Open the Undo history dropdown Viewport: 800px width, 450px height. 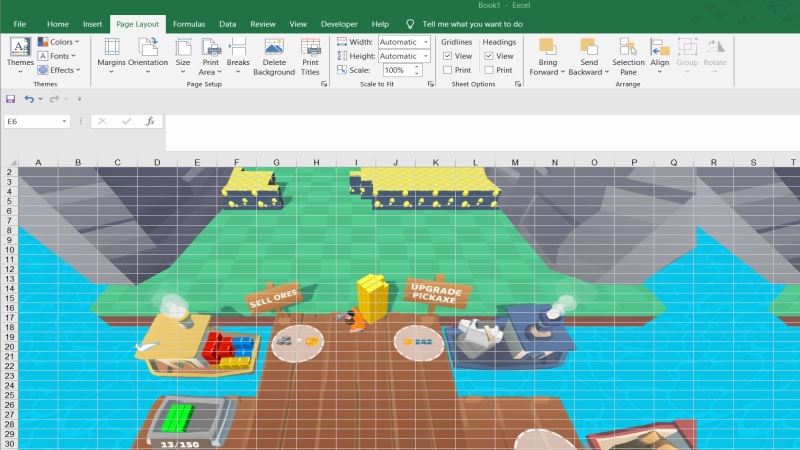point(40,99)
